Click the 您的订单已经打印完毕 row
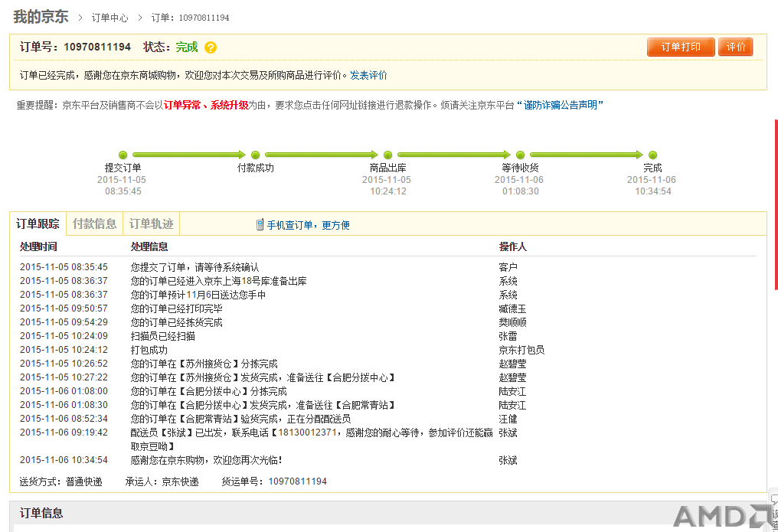 pos(388,308)
